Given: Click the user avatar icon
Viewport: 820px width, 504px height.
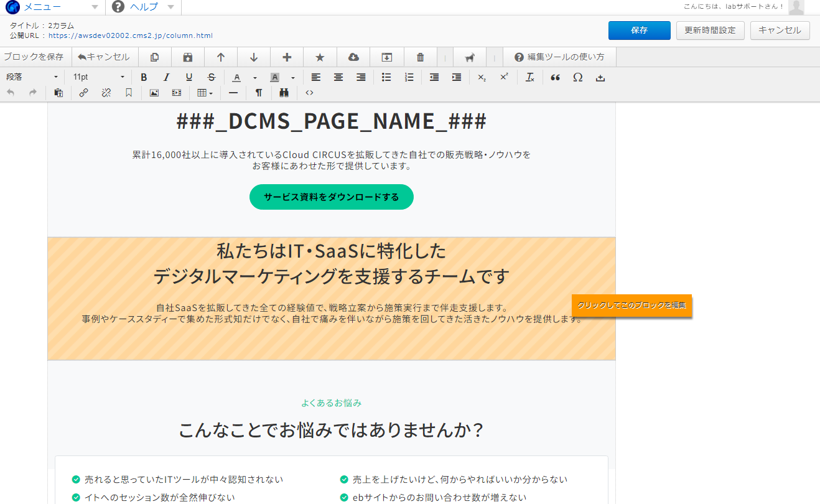Looking at the screenshot, I should [x=796, y=7].
